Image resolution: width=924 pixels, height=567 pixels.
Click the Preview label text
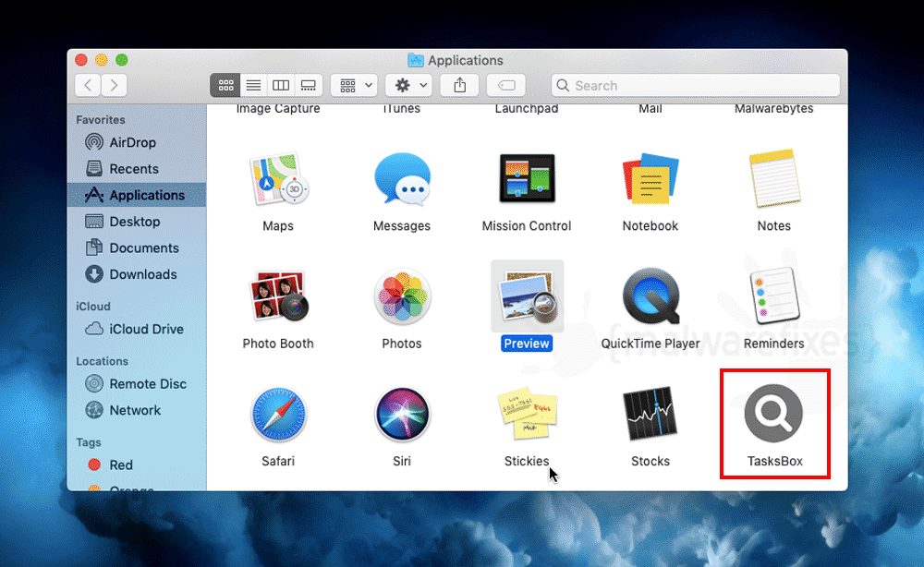[x=527, y=344]
